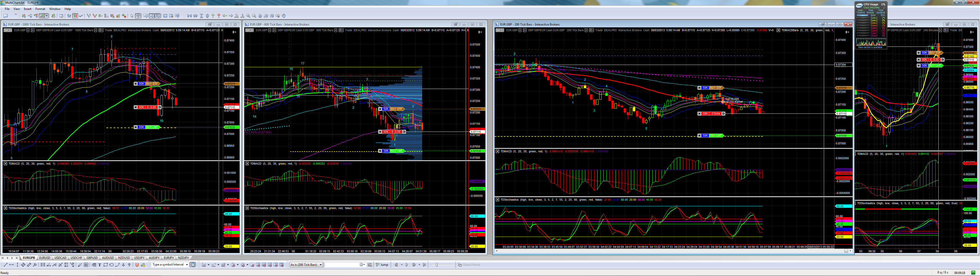Image resolution: width=980 pixels, height=276 pixels.
Task: Click the '-2 ticks' position label
Action: click(x=715, y=114)
